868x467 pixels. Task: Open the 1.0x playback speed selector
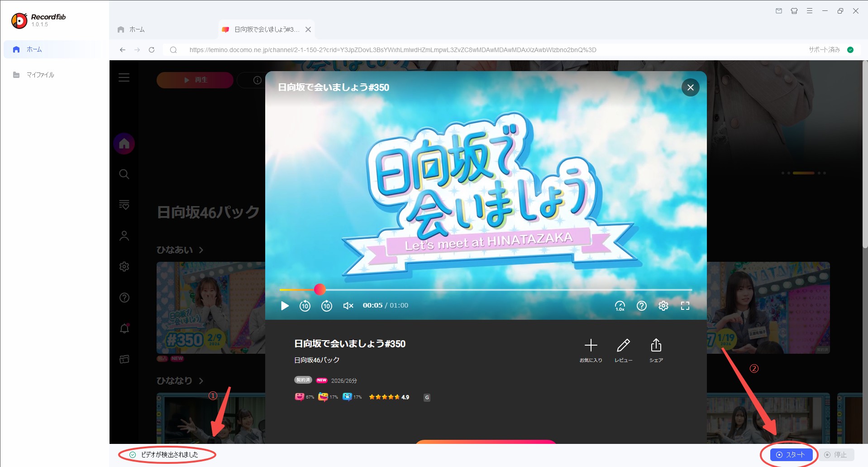click(x=620, y=306)
